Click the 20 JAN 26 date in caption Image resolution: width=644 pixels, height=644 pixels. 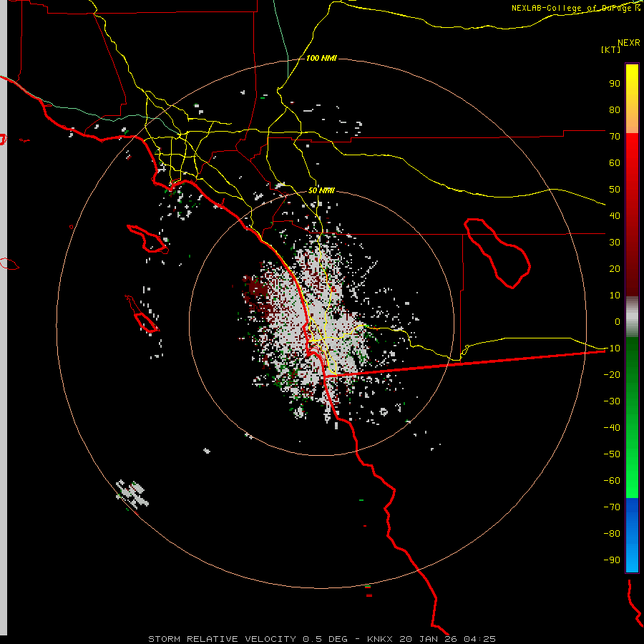click(429, 639)
